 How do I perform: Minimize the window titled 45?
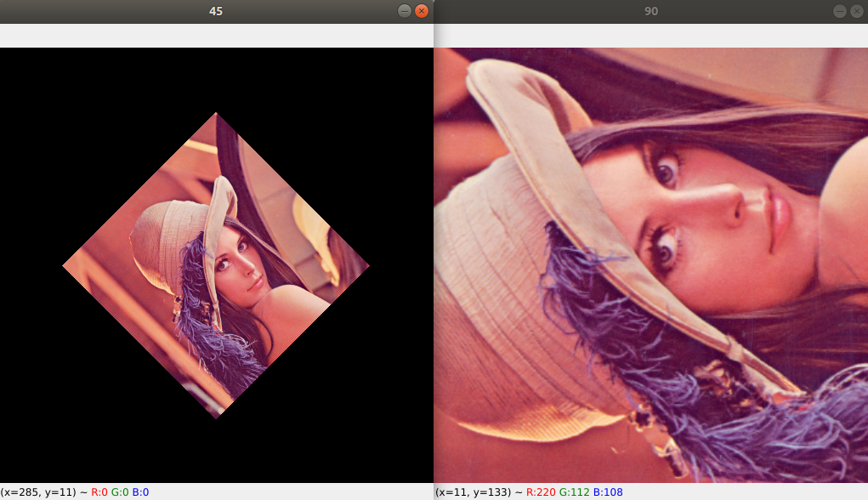click(405, 11)
